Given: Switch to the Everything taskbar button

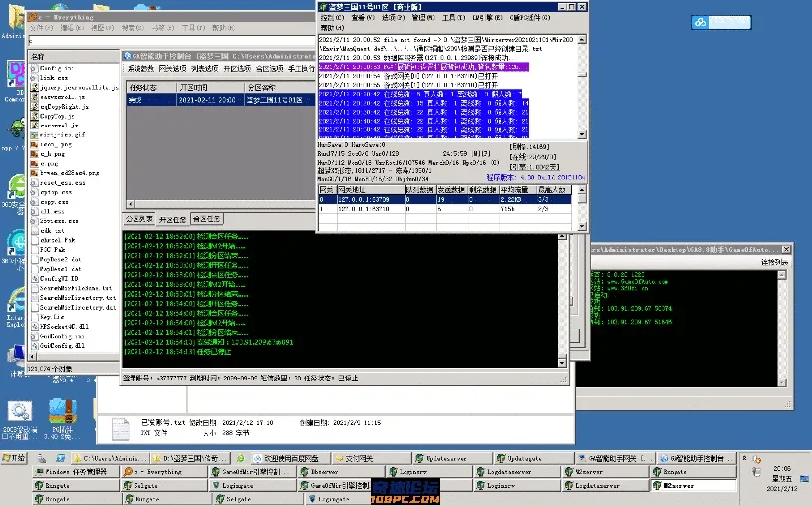Looking at the screenshot, I should pyautogui.click(x=164, y=472).
